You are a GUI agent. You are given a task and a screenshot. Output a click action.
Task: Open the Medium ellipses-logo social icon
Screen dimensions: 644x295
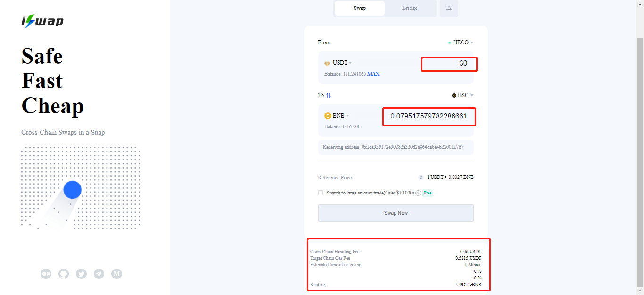pyautogui.click(x=46, y=274)
